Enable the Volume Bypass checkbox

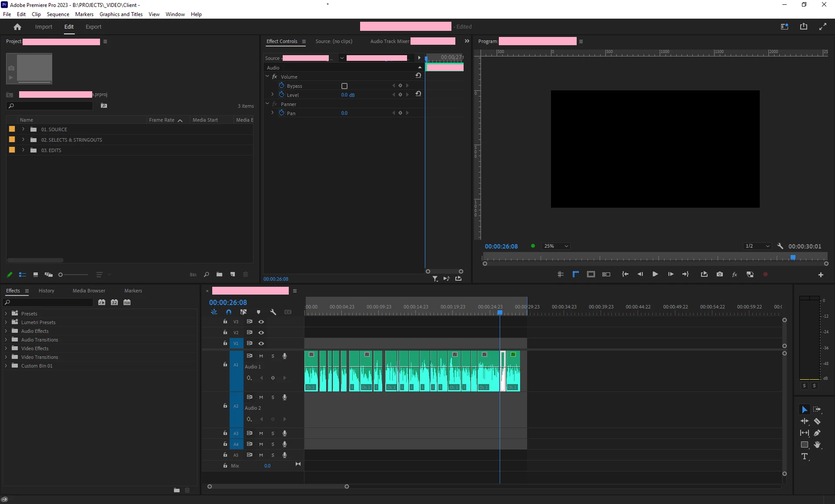point(344,86)
